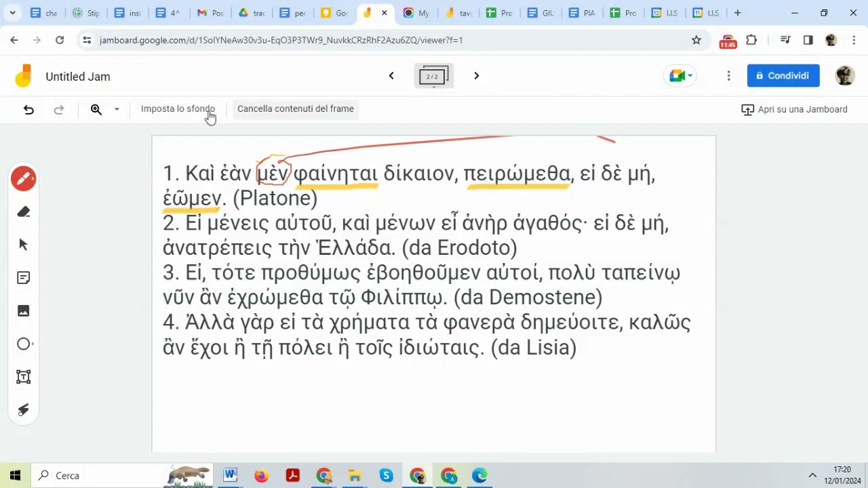Open shape options next to circle tool

tap(33, 344)
